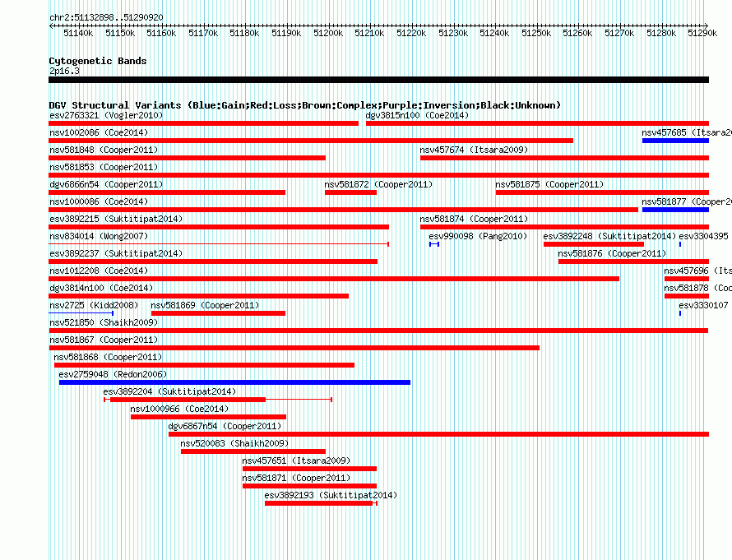Click the 51200k ruler position
The height and width of the screenshot is (560, 732).
point(327,33)
